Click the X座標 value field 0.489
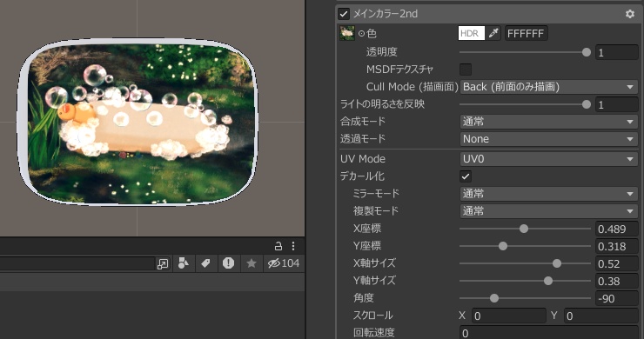644x339 pixels. click(x=617, y=229)
